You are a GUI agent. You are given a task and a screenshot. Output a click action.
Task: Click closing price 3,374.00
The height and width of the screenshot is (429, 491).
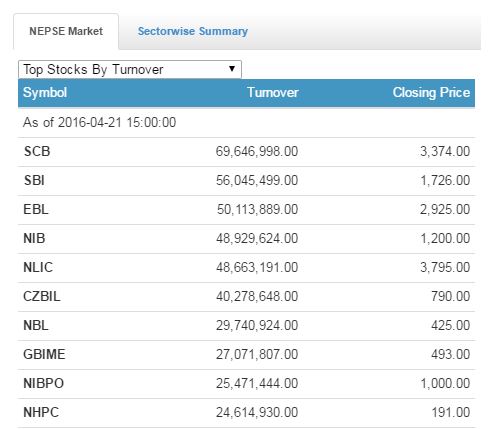pos(445,152)
